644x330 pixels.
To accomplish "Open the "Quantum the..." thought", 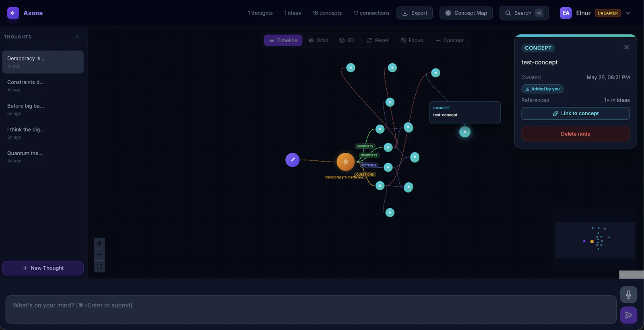I will (x=43, y=157).
